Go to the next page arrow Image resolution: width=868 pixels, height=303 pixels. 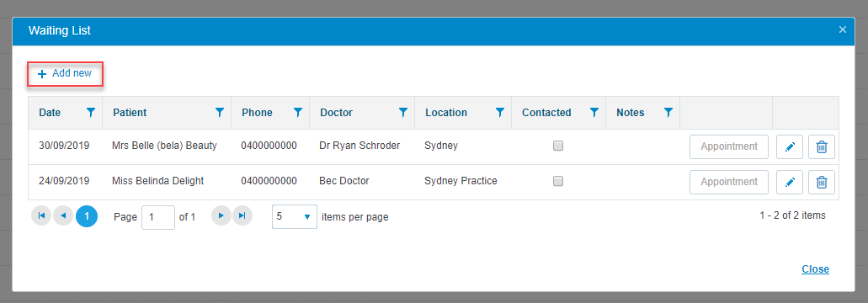click(221, 216)
